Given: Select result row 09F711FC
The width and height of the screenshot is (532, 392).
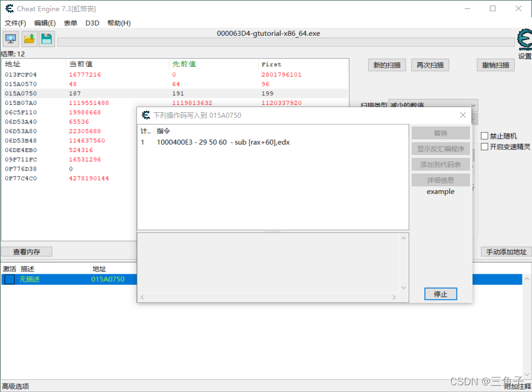Looking at the screenshot, I should 70,159.
